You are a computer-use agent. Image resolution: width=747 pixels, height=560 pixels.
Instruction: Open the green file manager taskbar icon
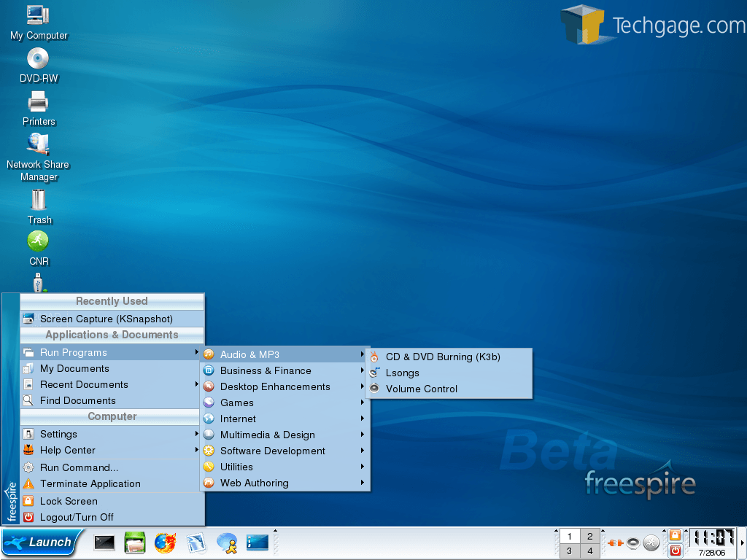135,542
